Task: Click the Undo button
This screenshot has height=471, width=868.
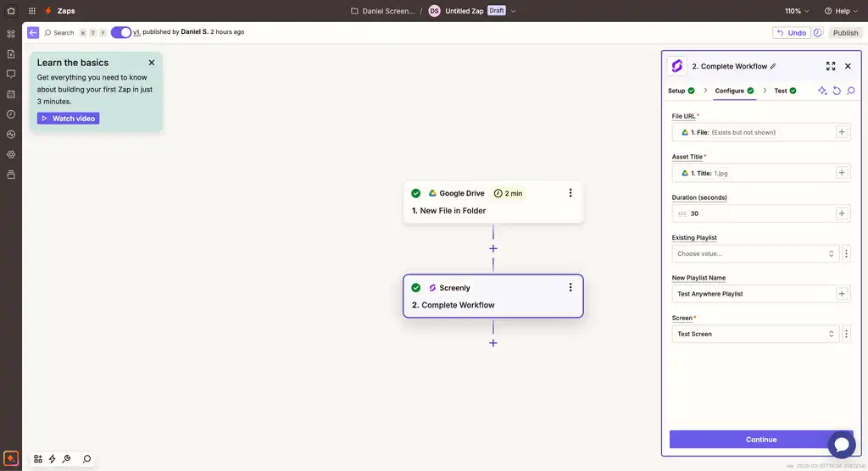Action: coord(791,33)
